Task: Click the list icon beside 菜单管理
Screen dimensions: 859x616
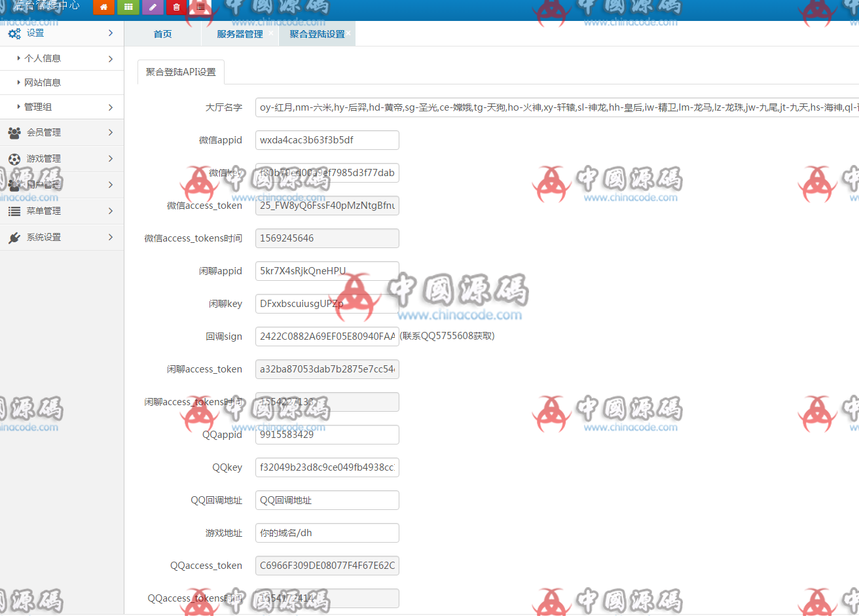Action: tap(14, 211)
